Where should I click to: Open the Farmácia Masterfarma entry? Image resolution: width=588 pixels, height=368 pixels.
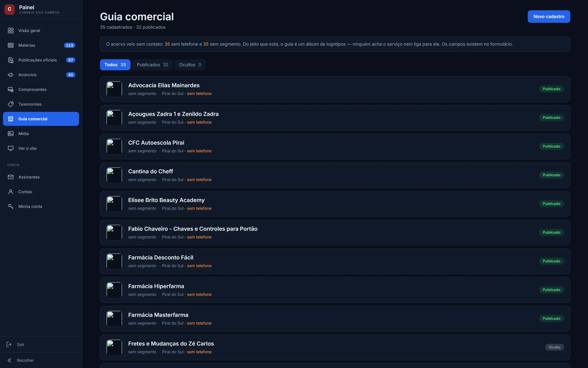click(x=335, y=319)
